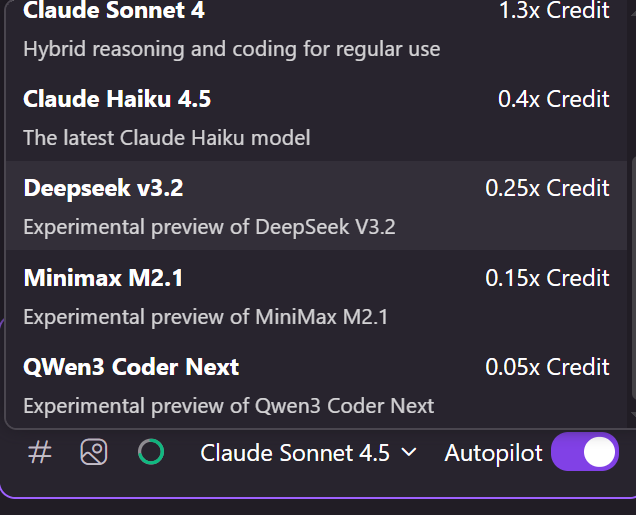Viewport: 636px width, 515px height.
Task: Click the 0.05x Credit cost label
Action: 547,367
